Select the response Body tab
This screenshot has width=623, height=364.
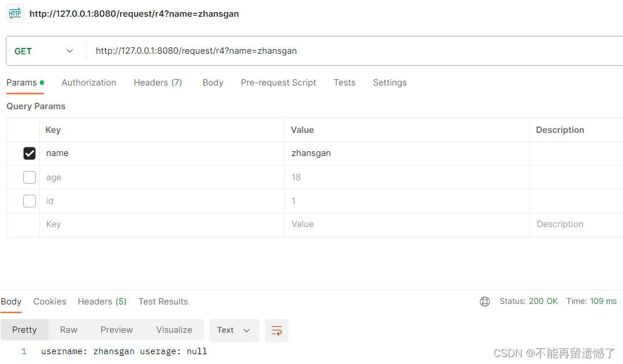coord(11,302)
